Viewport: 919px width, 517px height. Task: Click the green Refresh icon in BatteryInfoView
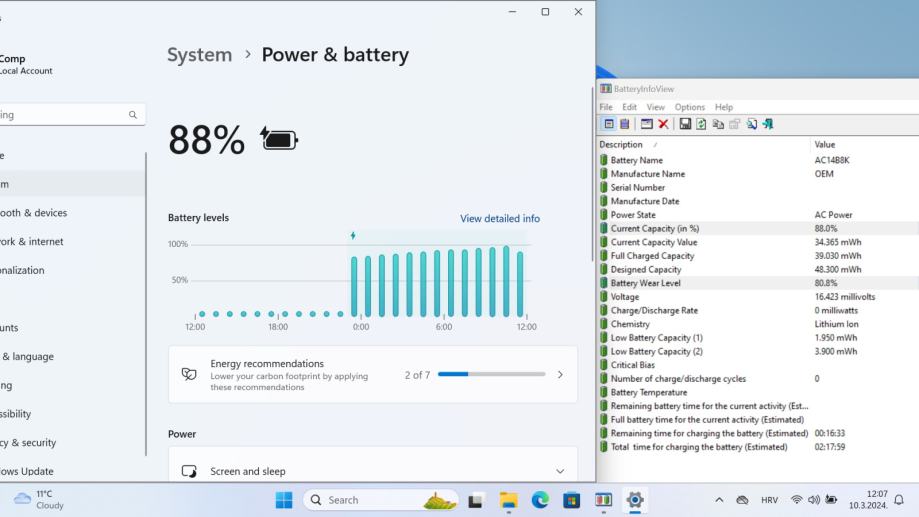point(701,124)
